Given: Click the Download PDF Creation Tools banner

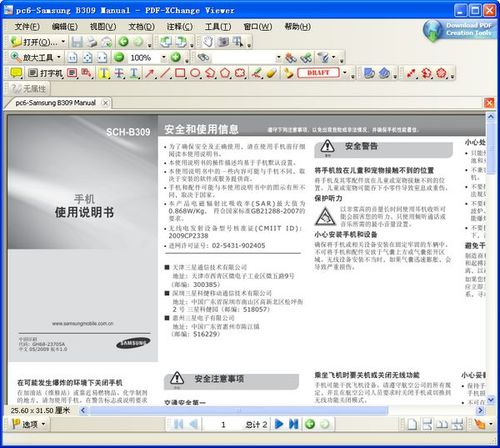Looking at the screenshot, I should click(x=460, y=29).
